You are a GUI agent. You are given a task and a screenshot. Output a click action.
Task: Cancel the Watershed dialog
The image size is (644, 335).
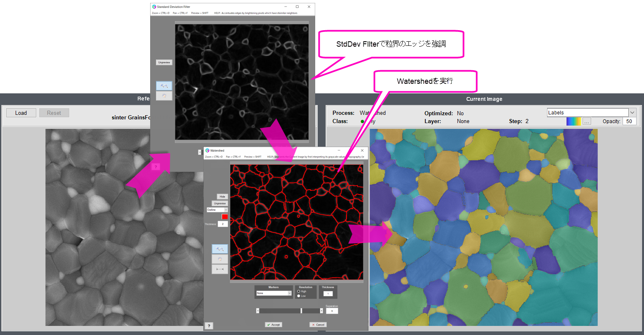coord(318,325)
